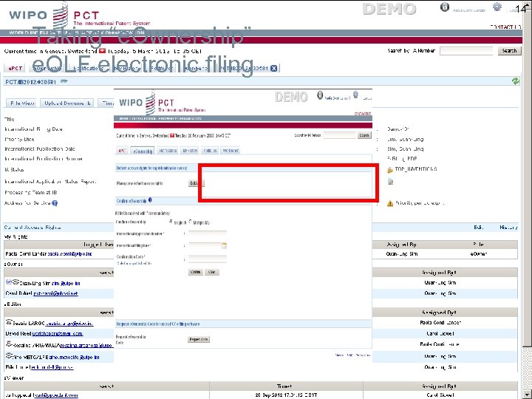532x399 pixels.
Task: Click the user icon beside Rosalina ARGANOSA
Action: point(9,344)
